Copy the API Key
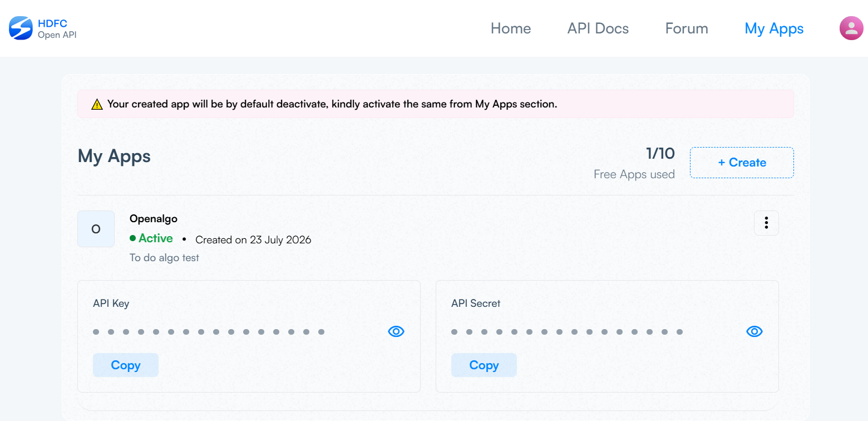The image size is (868, 421). point(126,365)
